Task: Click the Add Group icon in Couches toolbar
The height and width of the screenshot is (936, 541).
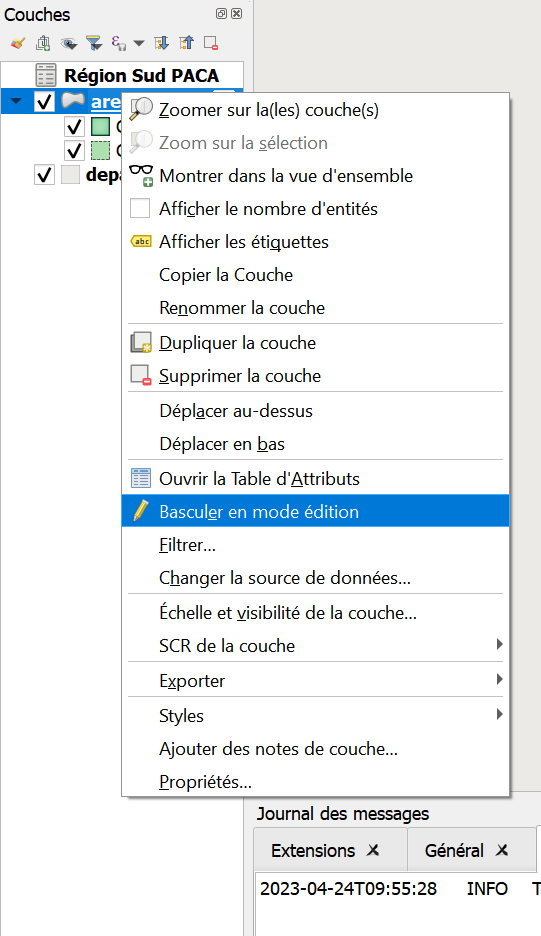Action: [43, 43]
